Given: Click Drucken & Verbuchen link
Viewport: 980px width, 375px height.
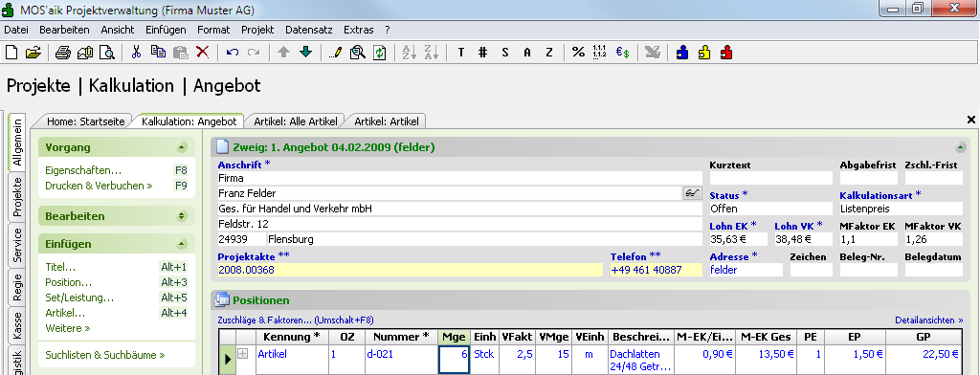Looking at the screenshot, I should pyautogui.click(x=99, y=186).
